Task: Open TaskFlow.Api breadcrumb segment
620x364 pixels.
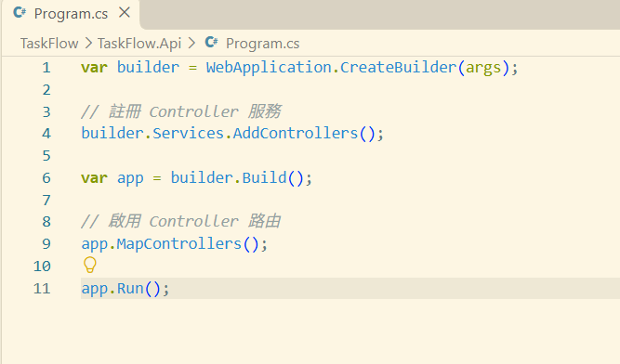Action: point(139,44)
